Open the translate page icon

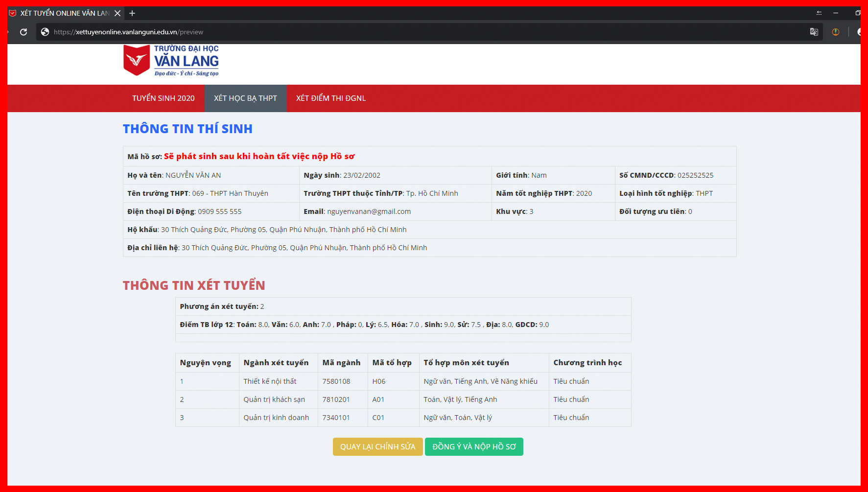[x=814, y=32]
